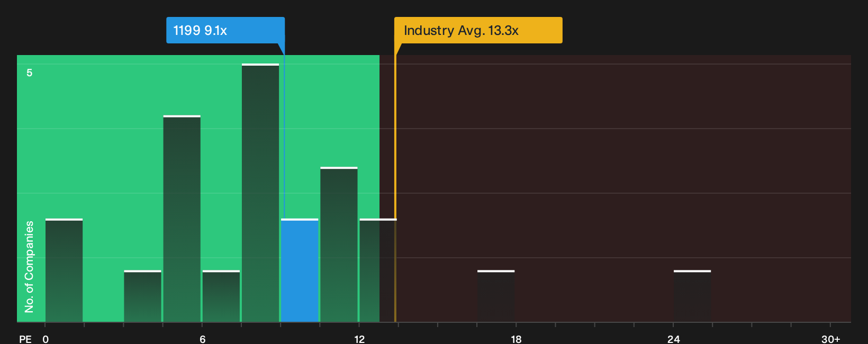This screenshot has width=868, height=344.
Task: Click the bar just above PE 18
Action: click(x=496, y=296)
